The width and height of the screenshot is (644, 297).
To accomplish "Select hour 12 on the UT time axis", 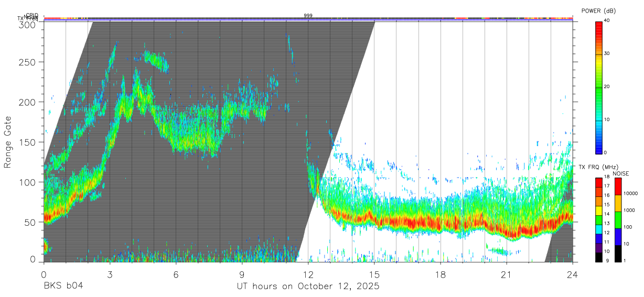I will (x=308, y=274).
